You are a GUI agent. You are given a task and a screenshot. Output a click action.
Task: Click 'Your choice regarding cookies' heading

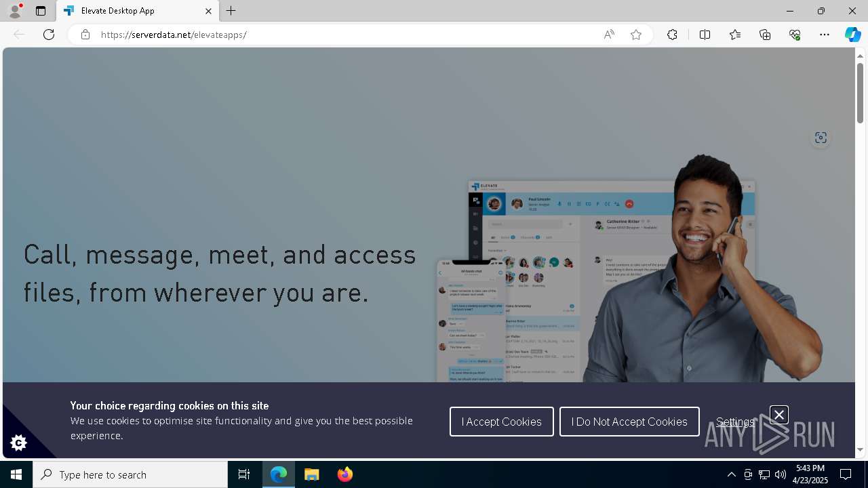[x=170, y=405]
